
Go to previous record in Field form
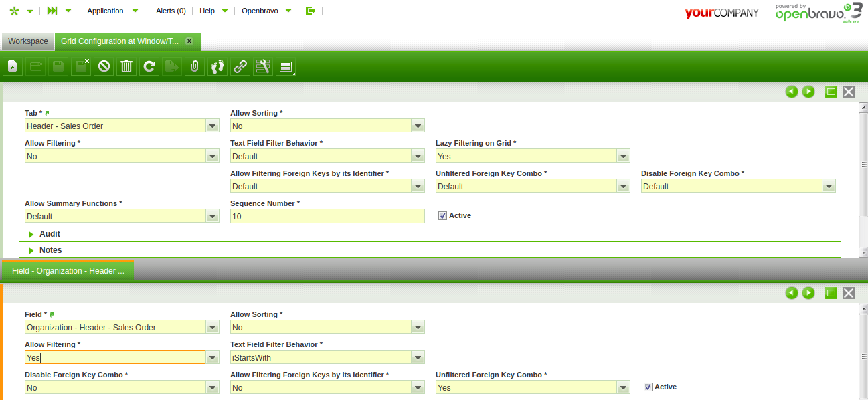[x=792, y=293]
